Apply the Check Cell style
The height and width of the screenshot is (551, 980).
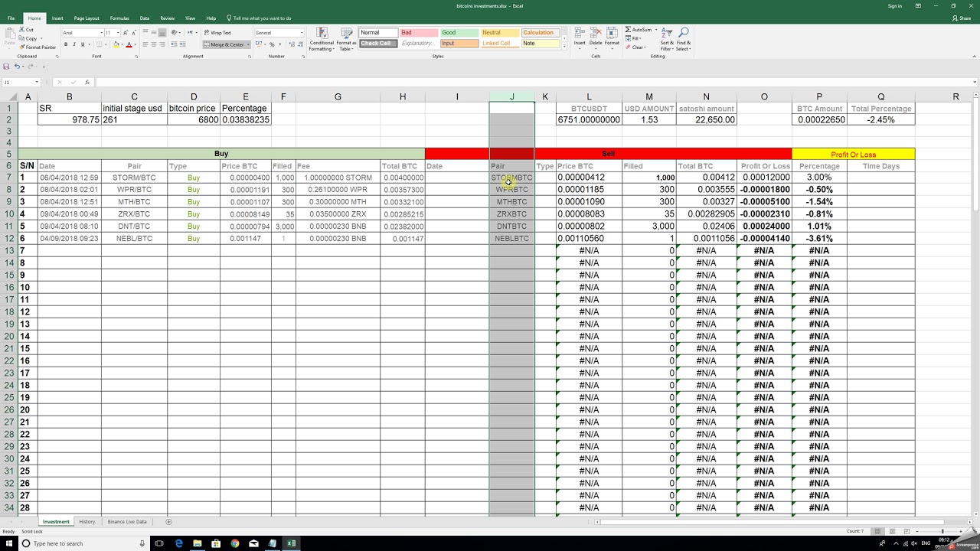click(378, 44)
